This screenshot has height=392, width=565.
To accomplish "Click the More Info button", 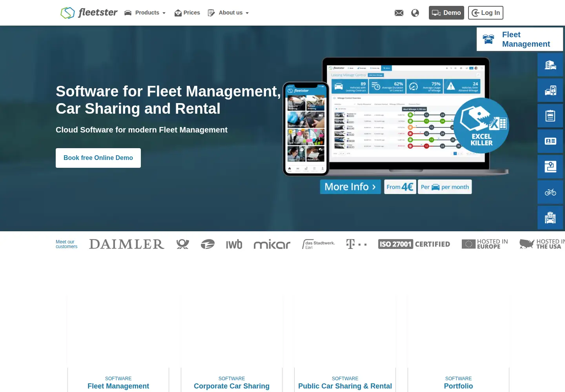I will click(x=350, y=187).
